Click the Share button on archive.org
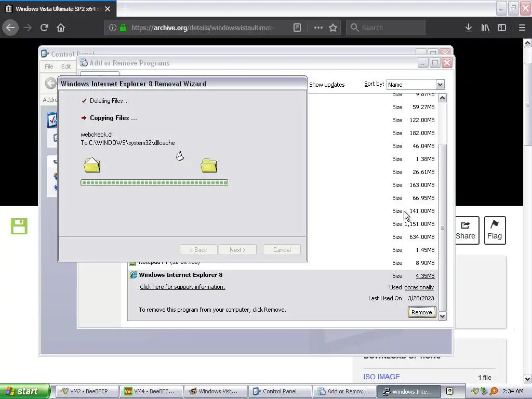The width and height of the screenshot is (532, 399). point(465,230)
